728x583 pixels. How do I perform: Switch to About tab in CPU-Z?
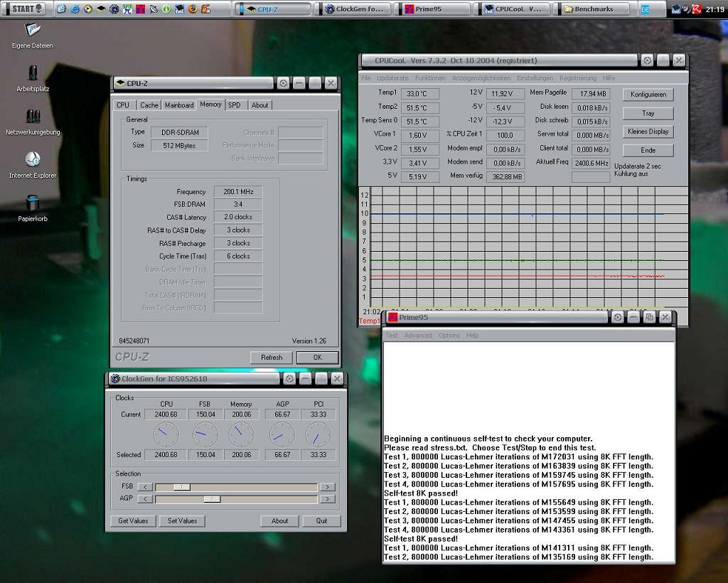click(260, 105)
